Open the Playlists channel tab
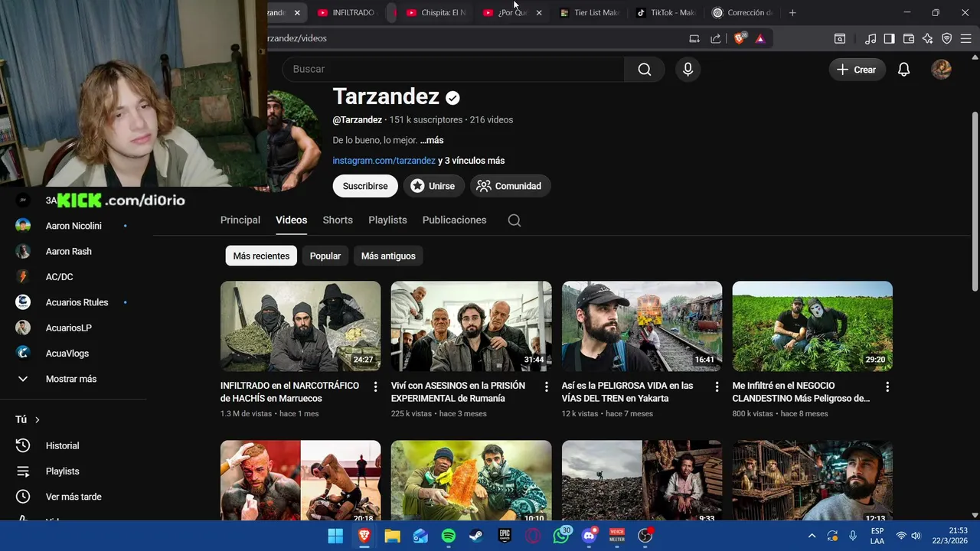Viewport: 980px width, 551px height. click(x=387, y=220)
